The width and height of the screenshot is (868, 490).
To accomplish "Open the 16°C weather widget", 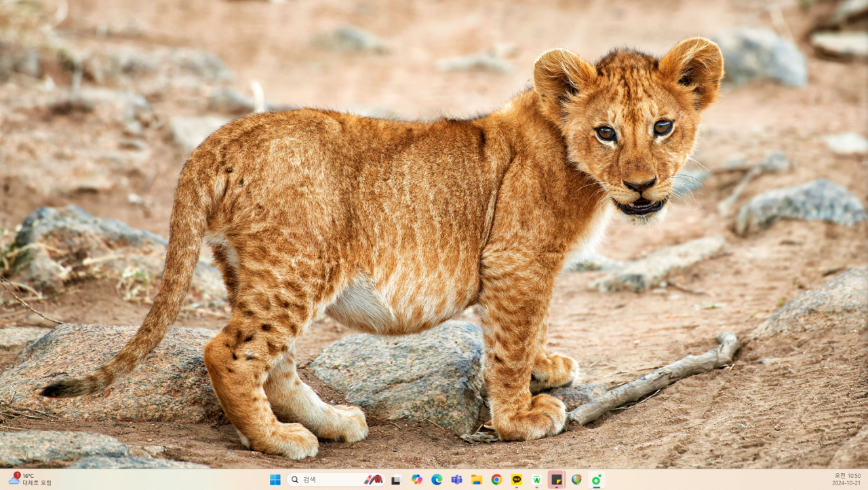I will point(31,480).
